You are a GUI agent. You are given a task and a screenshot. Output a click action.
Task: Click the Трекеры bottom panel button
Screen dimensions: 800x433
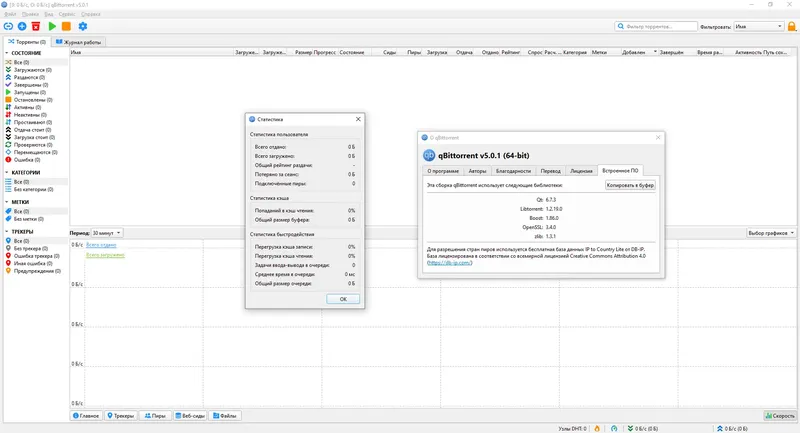pyautogui.click(x=120, y=416)
